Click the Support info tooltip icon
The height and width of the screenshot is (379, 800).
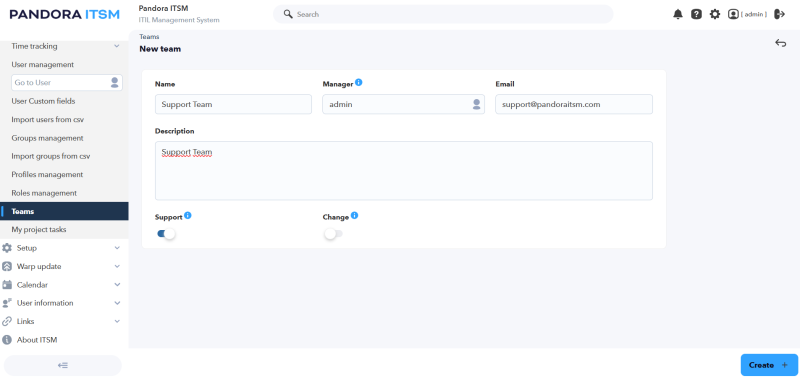tap(188, 215)
